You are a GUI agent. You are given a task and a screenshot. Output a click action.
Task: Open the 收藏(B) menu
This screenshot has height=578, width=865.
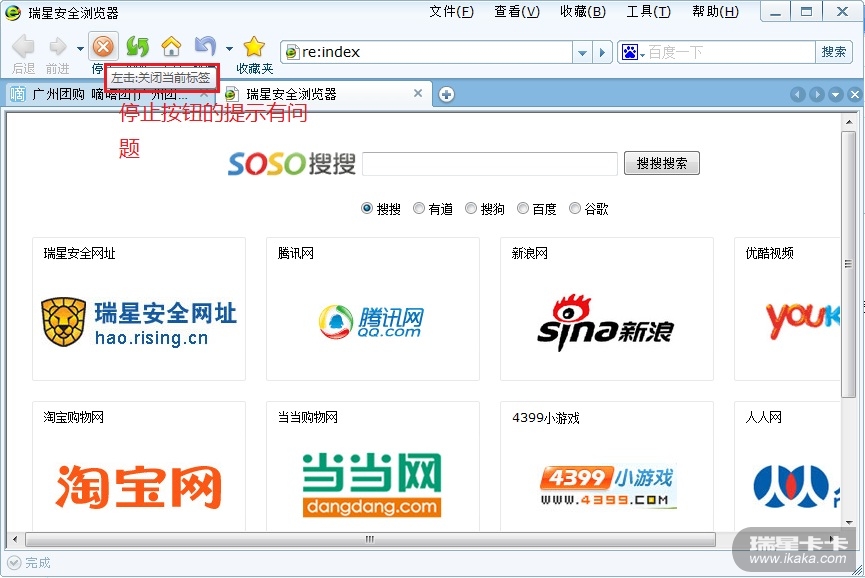pyautogui.click(x=583, y=12)
